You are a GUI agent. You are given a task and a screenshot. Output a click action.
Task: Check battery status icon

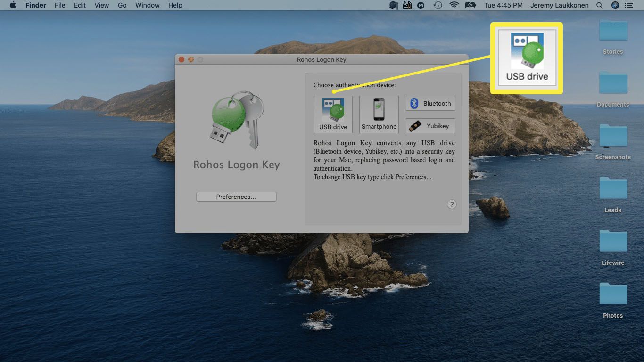point(470,5)
